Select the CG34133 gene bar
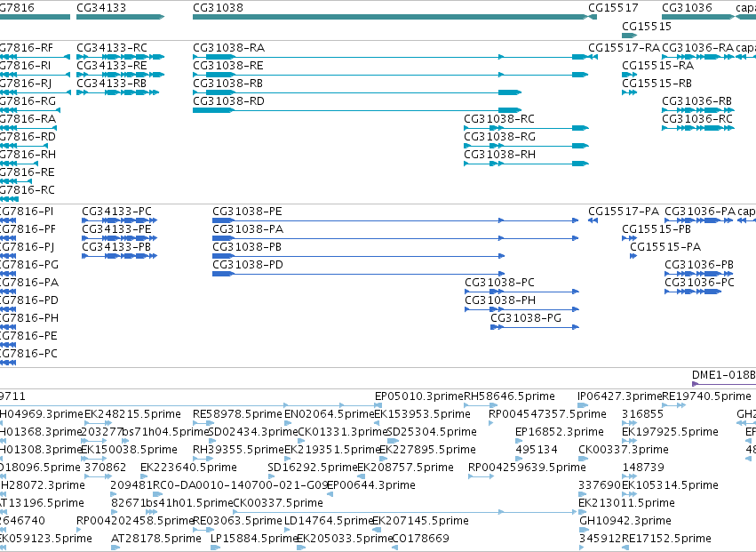Screen dimensions: 756x552 [x=120, y=17]
